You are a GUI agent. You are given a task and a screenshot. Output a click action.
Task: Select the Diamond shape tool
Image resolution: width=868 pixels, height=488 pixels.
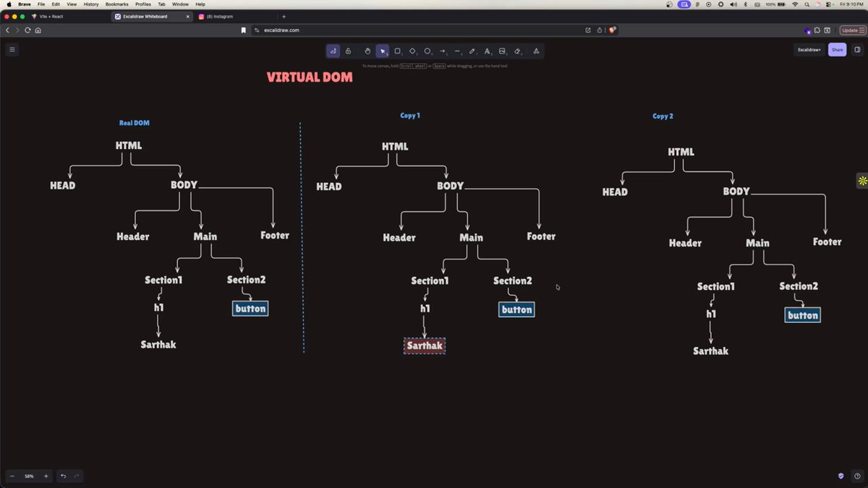pyautogui.click(x=413, y=51)
